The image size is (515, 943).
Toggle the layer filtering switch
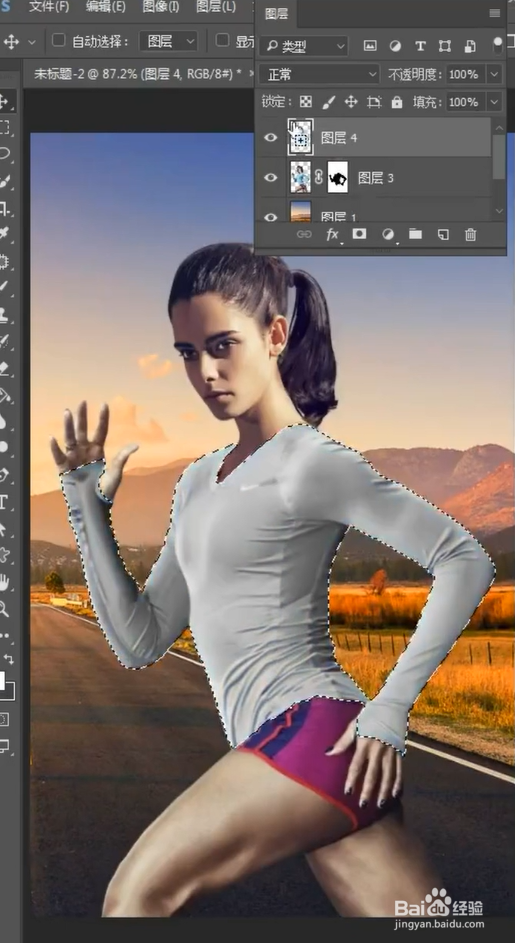(x=497, y=45)
